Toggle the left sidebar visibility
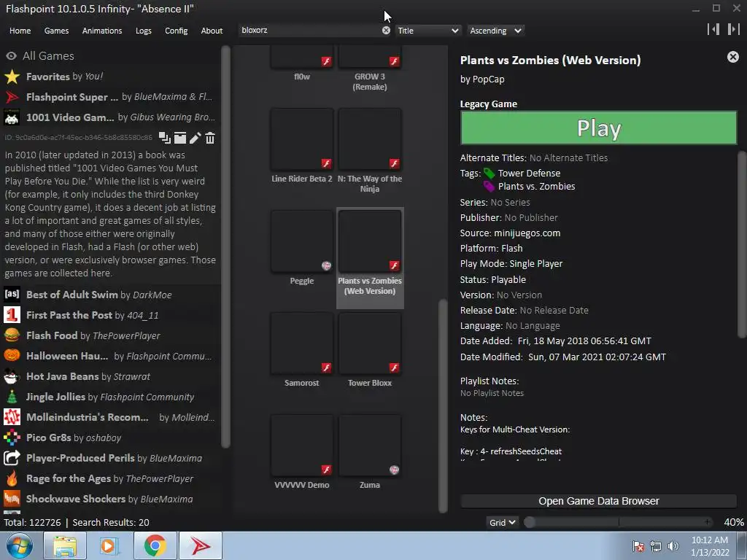Viewport: 747px width, 560px height. click(x=713, y=29)
